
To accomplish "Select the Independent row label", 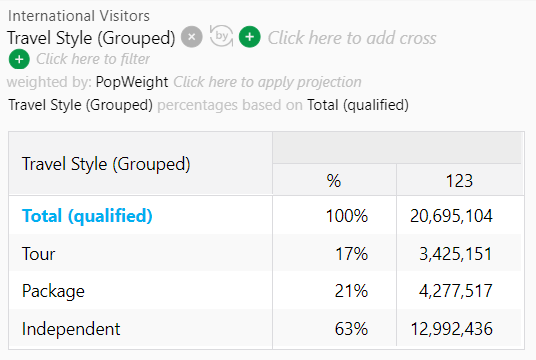I will (71, 329).
